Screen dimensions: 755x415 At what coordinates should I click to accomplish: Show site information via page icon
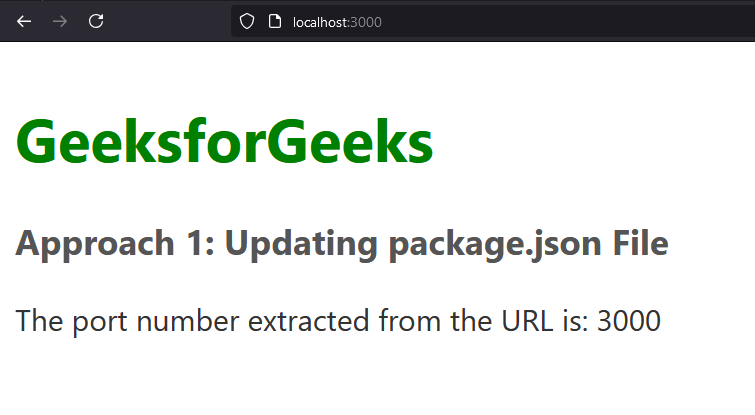click(274, 21)
